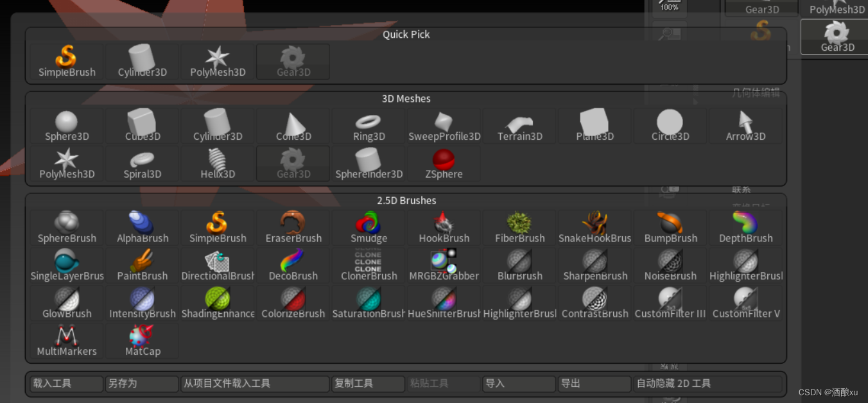Select PolyMesh3D under 3D Meshes

[x=67, y=164]
